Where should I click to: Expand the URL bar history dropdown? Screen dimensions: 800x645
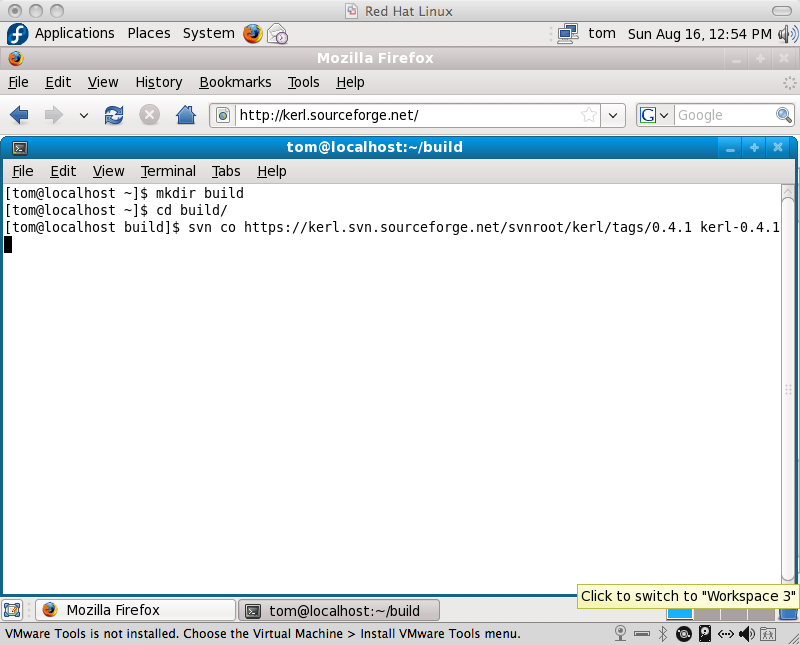614,115
